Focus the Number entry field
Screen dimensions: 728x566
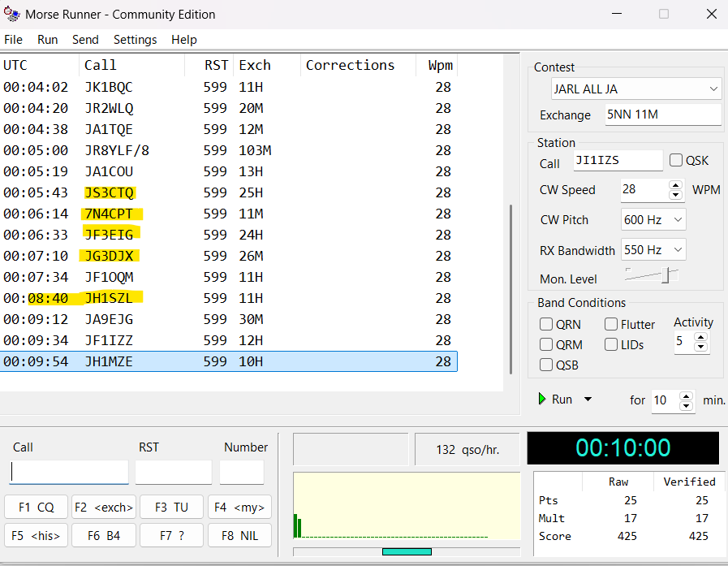[242, 472]
